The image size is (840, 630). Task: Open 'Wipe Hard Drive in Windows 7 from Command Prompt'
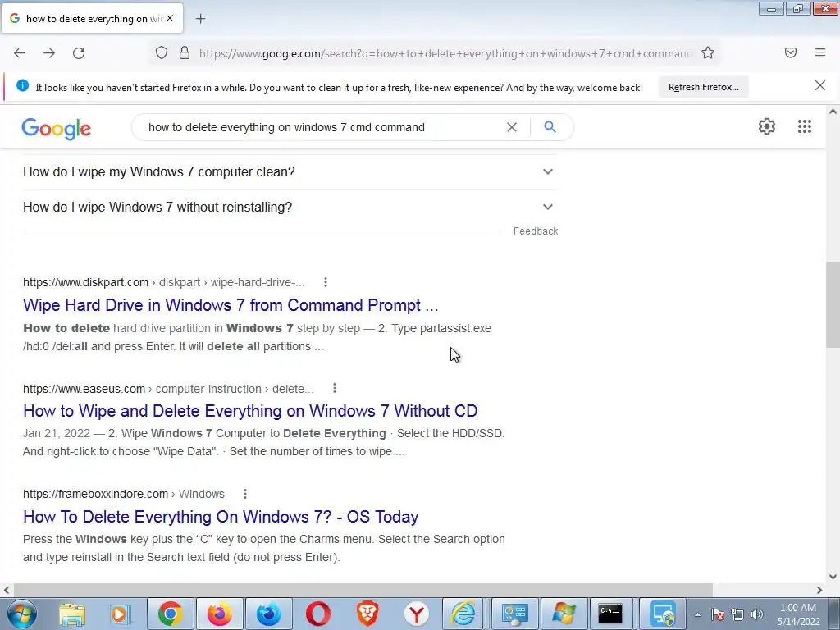[231, 305]
